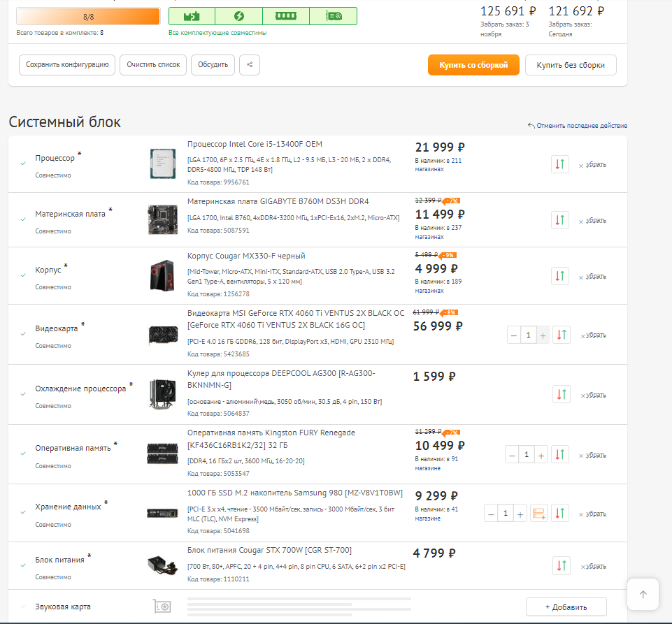Decrease Samsung SSD quantity
This screenshot has height=624, width=672.
click(x=491, y=514)
